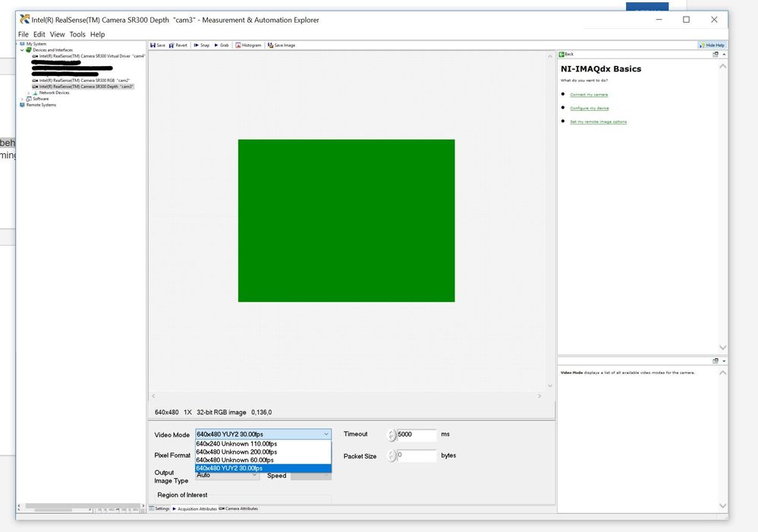
Task: Click the help pane scroll-down arrow
Action: [x=722, y=348]
